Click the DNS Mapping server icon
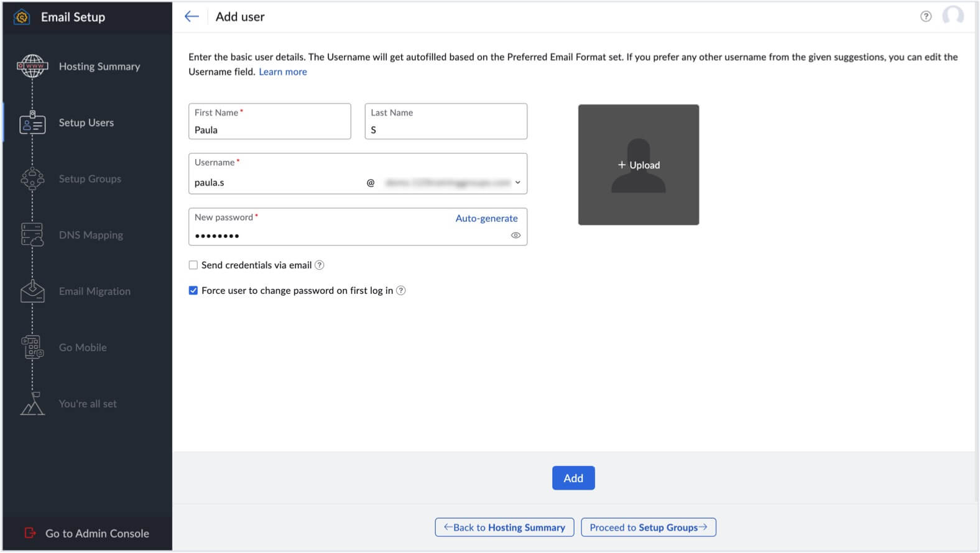980x553 pixels. [32, 235]
